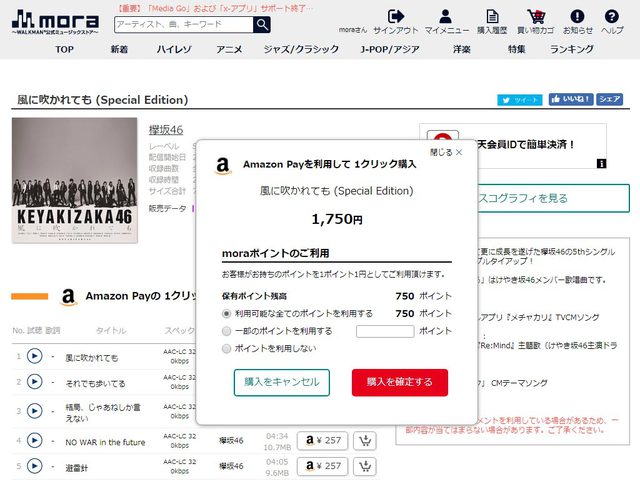Select do not use points option
Image resolution: width=640 pixels, height=484 pixels.
tap(227, 348)
